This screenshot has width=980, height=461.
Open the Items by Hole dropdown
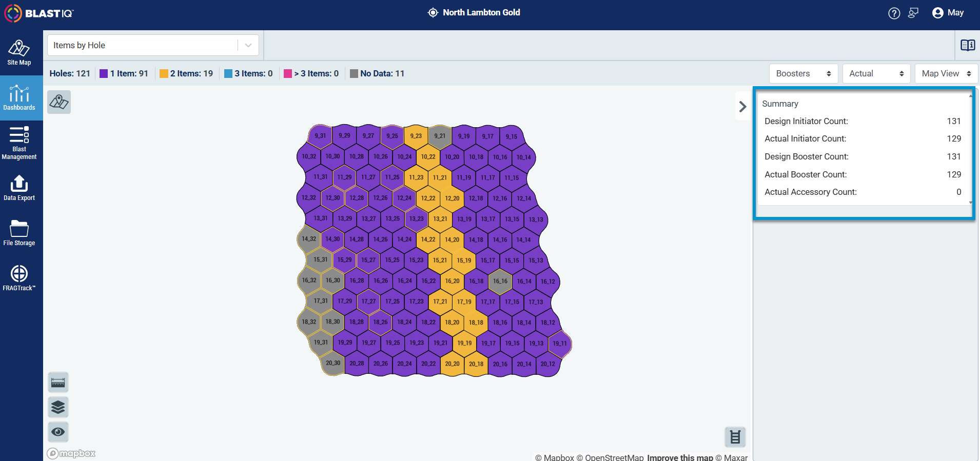coord(153,45)
